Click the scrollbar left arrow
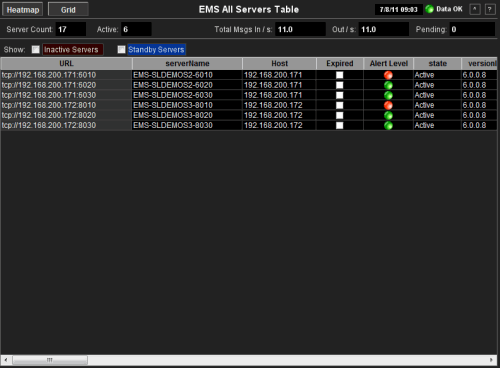Image resolution: width=500 pixels, height=368 pixels. (x=6, y=360)
